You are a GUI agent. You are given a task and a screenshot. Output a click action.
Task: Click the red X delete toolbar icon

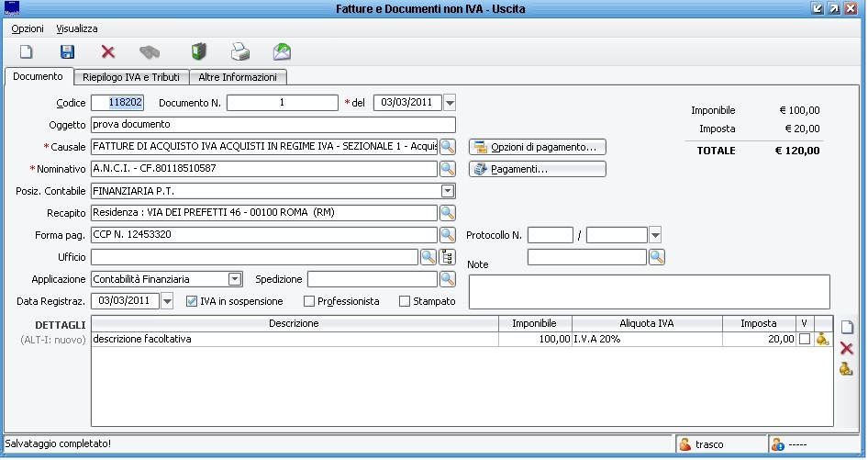pyautogui.click(x=108, y=52)
